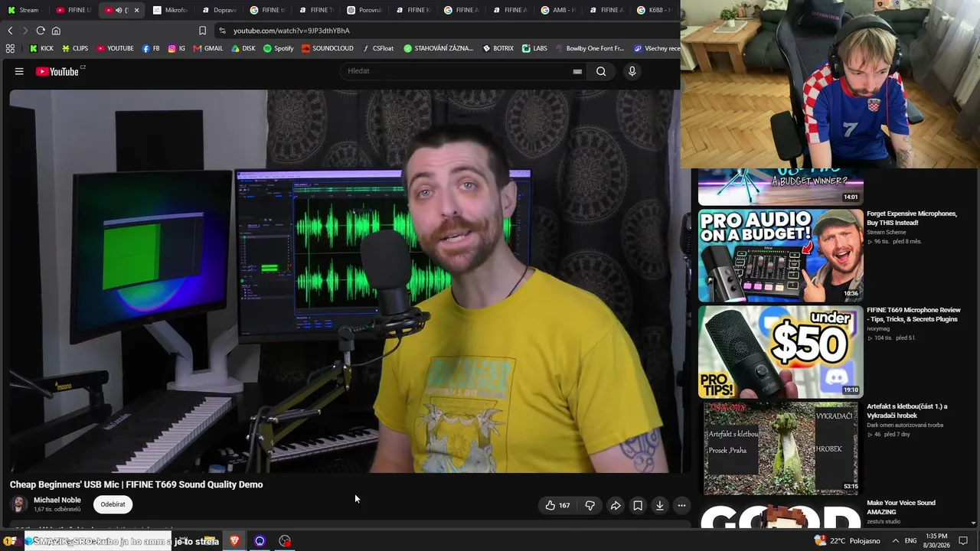Click the Odebírat subscribe button
This screenshot has width=980, height=551.
coord(113,504)
